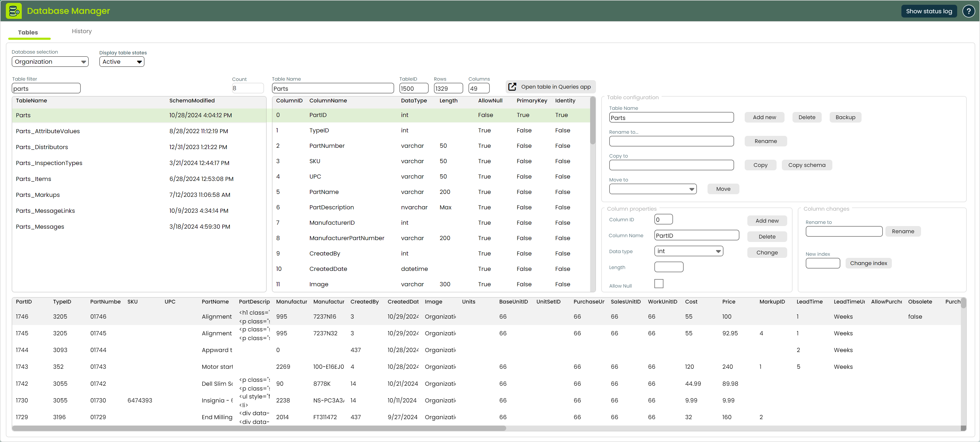This screenshot has height=442, width=980.
Task: Click Open table in Queries app
Action: [x=551, y=87]
